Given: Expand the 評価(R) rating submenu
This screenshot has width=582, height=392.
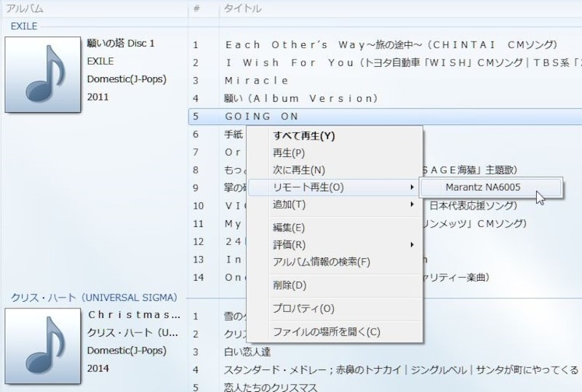Looking at the screenshot, I should click(289, 244).
